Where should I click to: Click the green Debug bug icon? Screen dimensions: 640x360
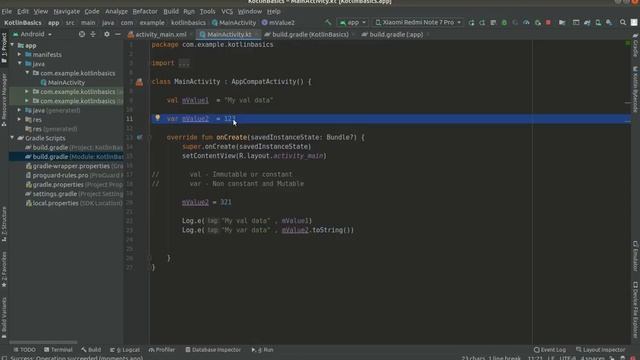pyautogui.click(x=504, y=23)
